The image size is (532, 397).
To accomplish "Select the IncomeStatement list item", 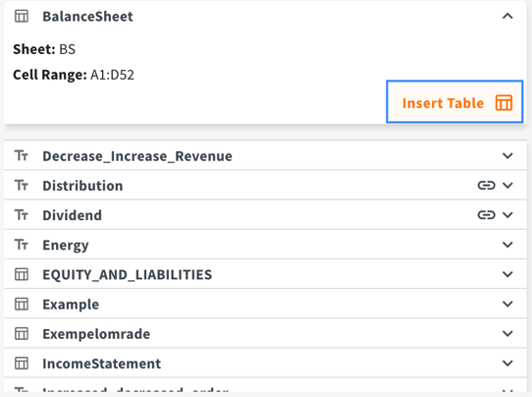I will (265, 363).
